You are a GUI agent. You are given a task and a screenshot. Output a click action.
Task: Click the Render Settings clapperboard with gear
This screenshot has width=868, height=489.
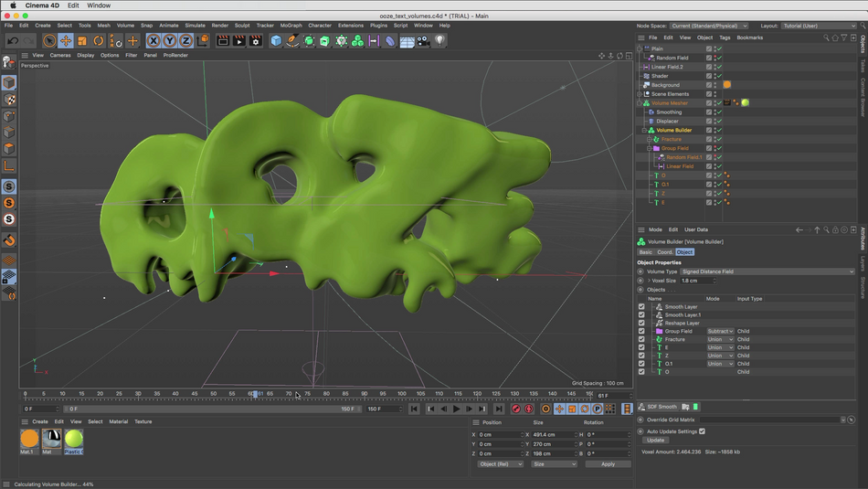255,41
